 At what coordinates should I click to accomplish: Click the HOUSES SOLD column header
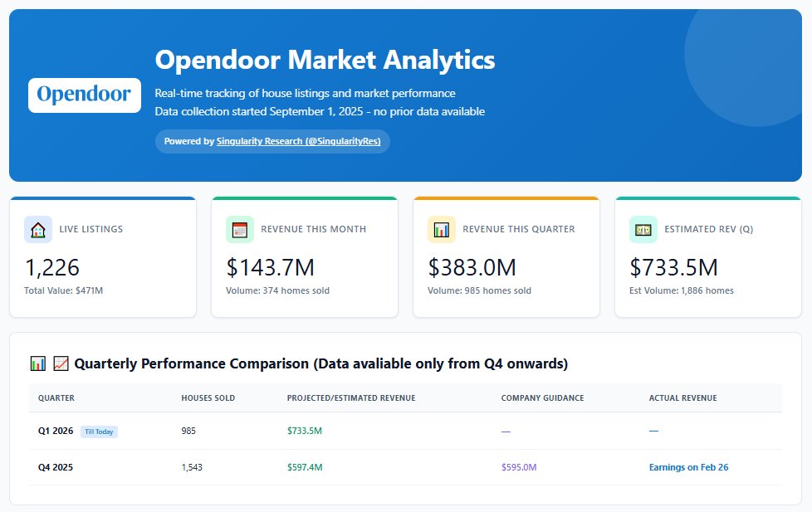[x=208, y=398]
